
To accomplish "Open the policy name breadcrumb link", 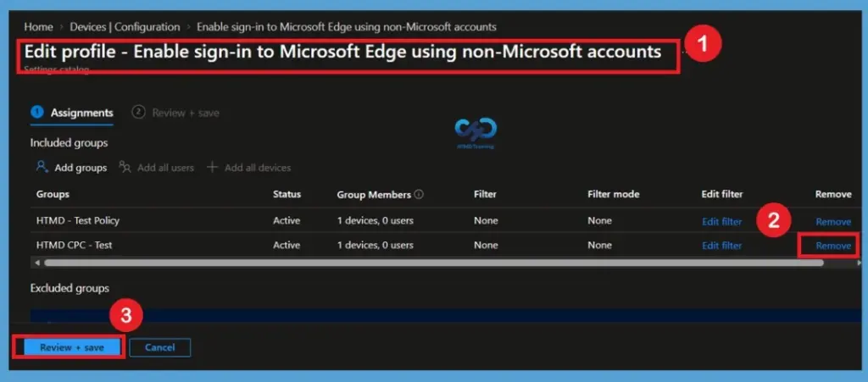I will 347,26.
